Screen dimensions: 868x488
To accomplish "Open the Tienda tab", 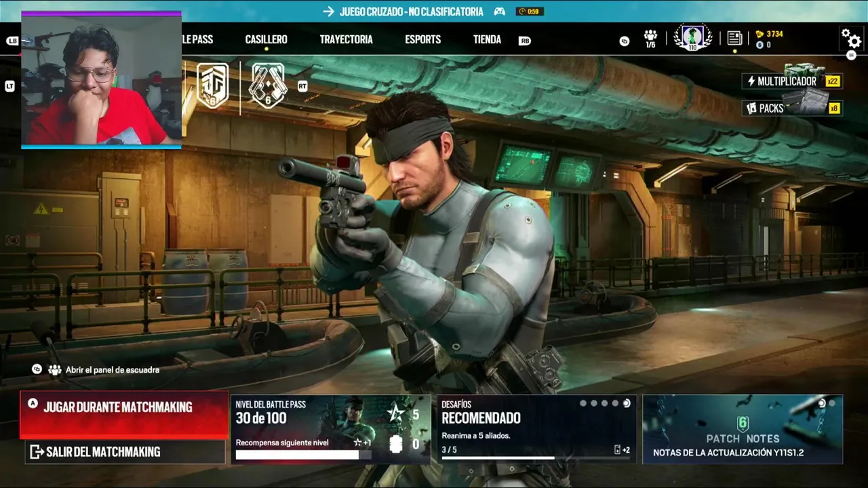I will [x=487, y=39].
